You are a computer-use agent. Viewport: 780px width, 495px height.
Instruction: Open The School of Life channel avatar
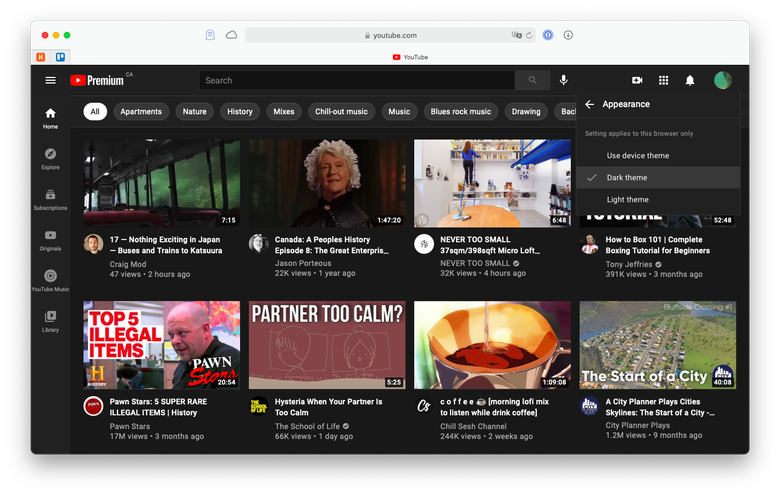258,406
